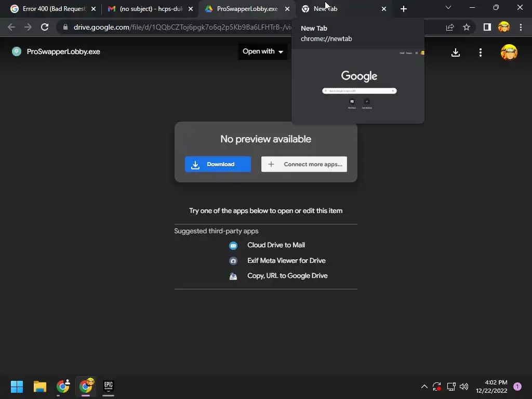Open the Windows Start menu
This screenshot has width=532, height=399.
17,387
